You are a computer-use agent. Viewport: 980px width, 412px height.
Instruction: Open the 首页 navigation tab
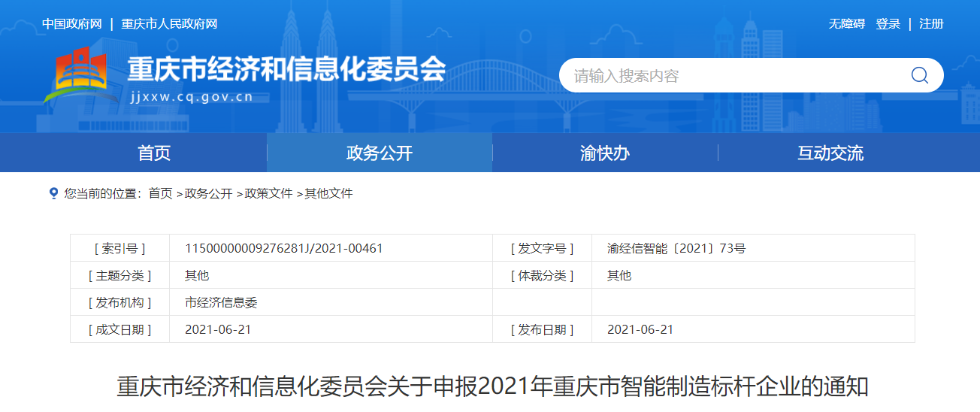click(x=154, y=153)
